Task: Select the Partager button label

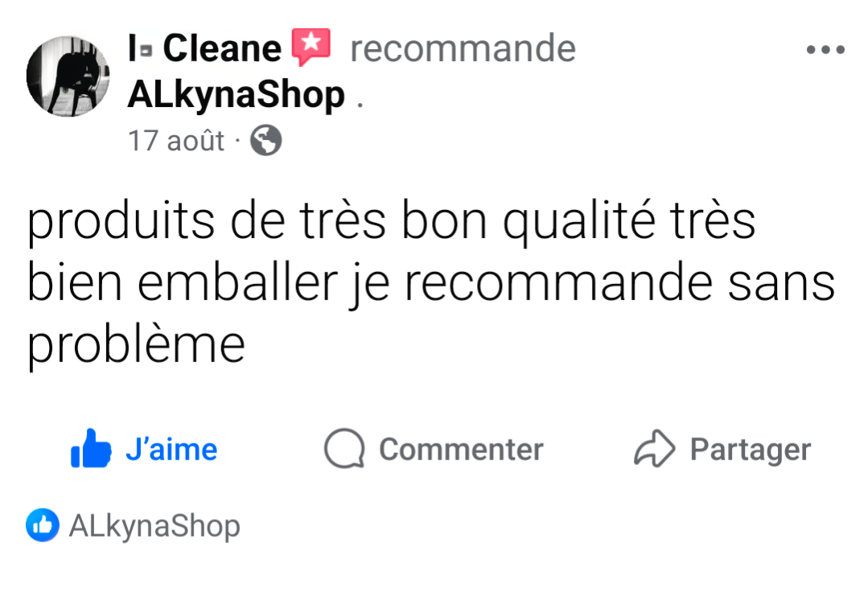Action: [x=750, y=450]
